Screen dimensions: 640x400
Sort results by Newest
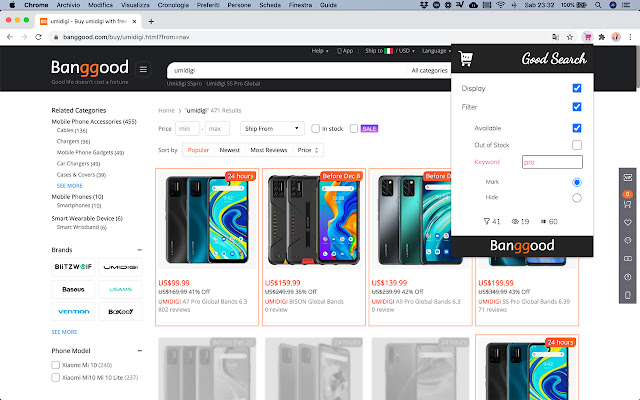[229, 150]
